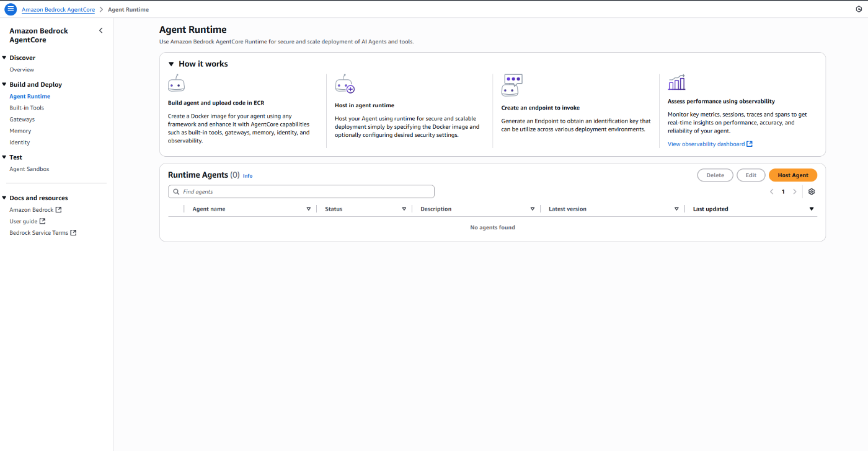This screenshot has width=868, height=451.
Task: Click the search magnifier in Find agents
Action: 177,192
